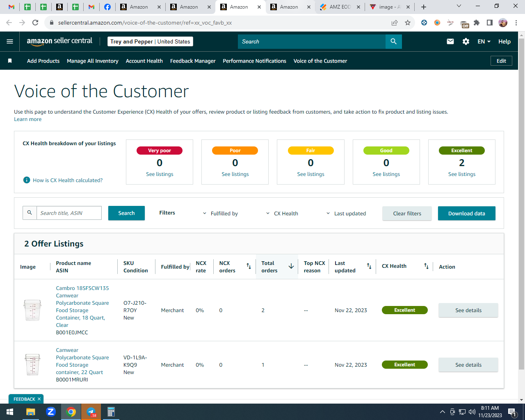Open Feedback Manager
525x420 pixels.
point(193,61)
